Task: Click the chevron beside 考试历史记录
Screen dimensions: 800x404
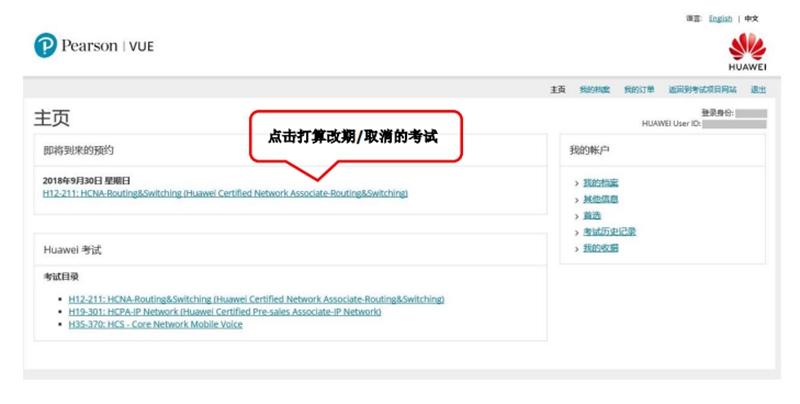Action: coord(577,232)
